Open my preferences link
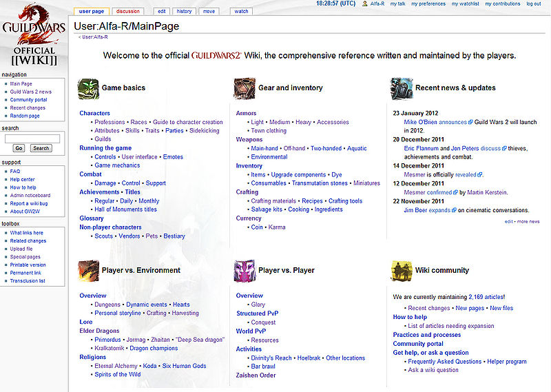Viewport: 551px width, 392px height. 428,3
